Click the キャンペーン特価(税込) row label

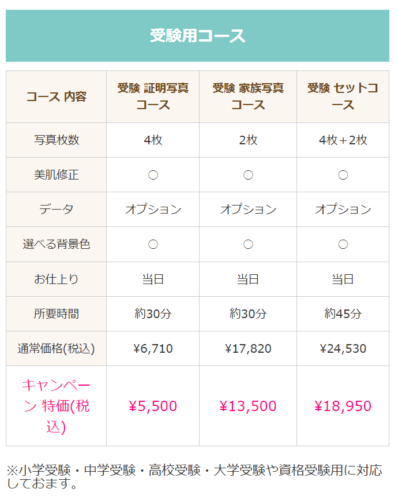[56, 406]
